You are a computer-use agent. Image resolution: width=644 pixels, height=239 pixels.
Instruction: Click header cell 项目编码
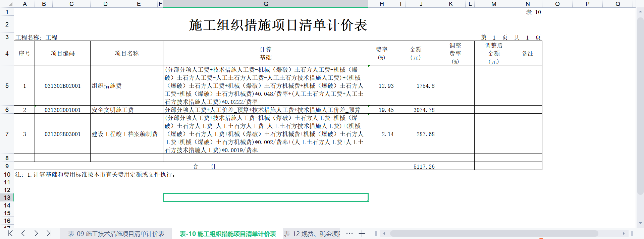(63, 53)
